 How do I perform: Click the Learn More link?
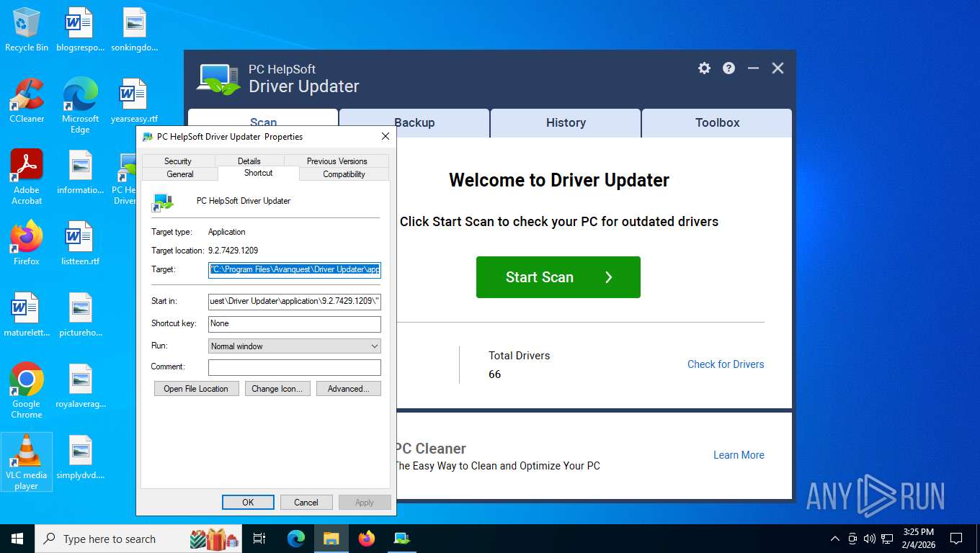pos(739,455)
